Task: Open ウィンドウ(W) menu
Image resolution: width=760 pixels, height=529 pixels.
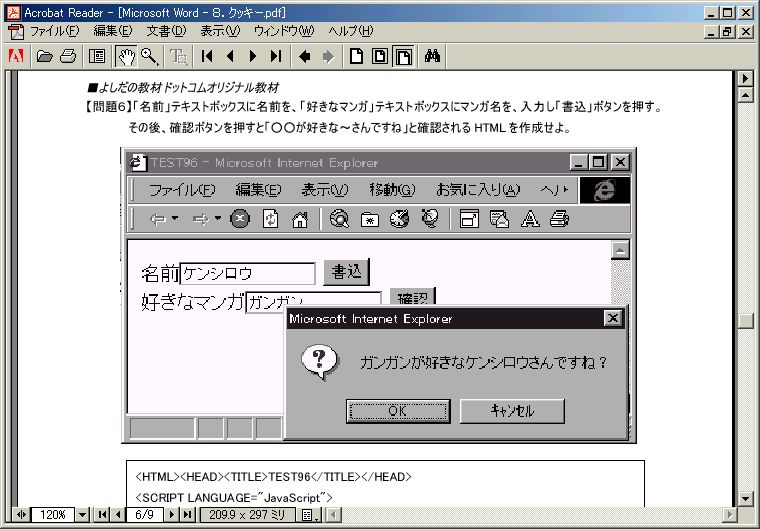Action: [284, 31]
